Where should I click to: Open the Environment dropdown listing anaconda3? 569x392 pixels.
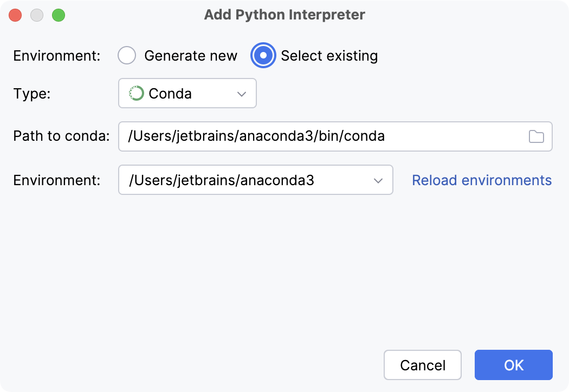(x=256, y=180)
